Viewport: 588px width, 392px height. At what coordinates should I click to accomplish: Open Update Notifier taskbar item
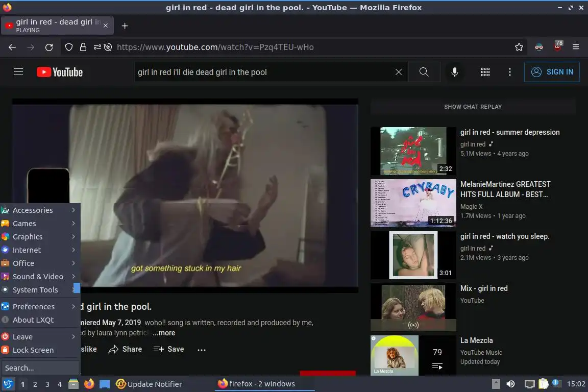(149, 384)
